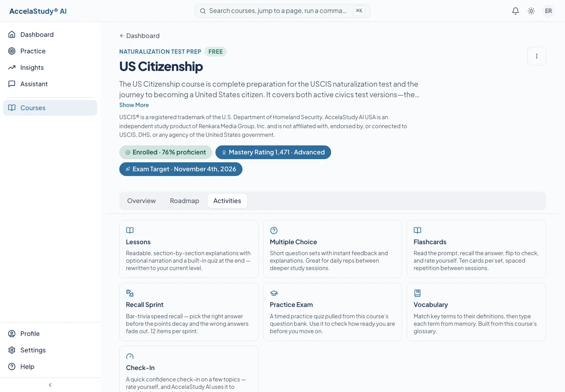Click the Practice target icon
Screen dimensions: 565x392
click(x=12, y=51)
